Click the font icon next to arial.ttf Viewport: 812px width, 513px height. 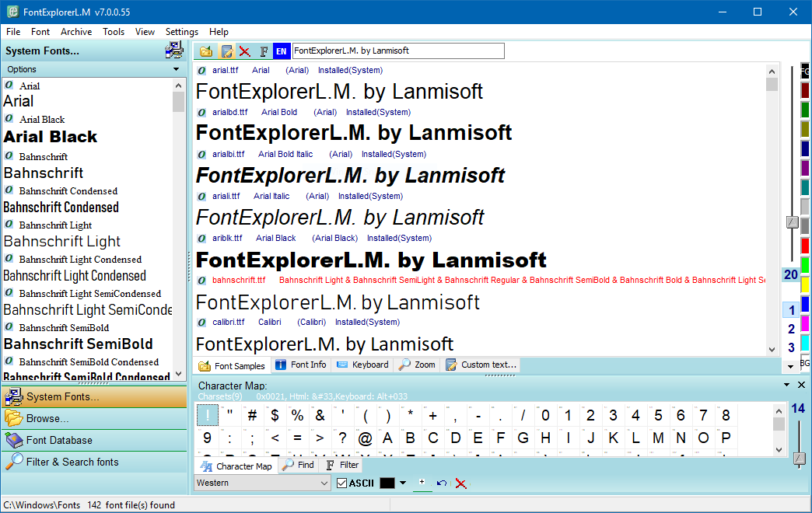click(201, 71)
